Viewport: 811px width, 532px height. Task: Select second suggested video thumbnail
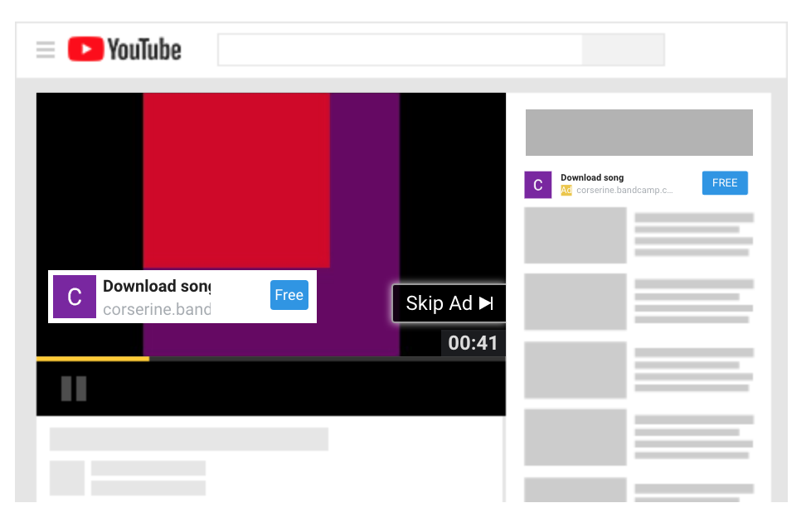click(x=575, y=302)
